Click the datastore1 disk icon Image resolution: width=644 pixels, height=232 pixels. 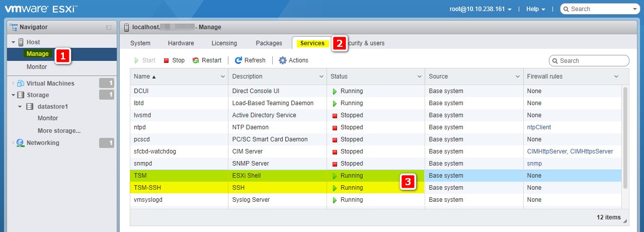coord(30,107)
